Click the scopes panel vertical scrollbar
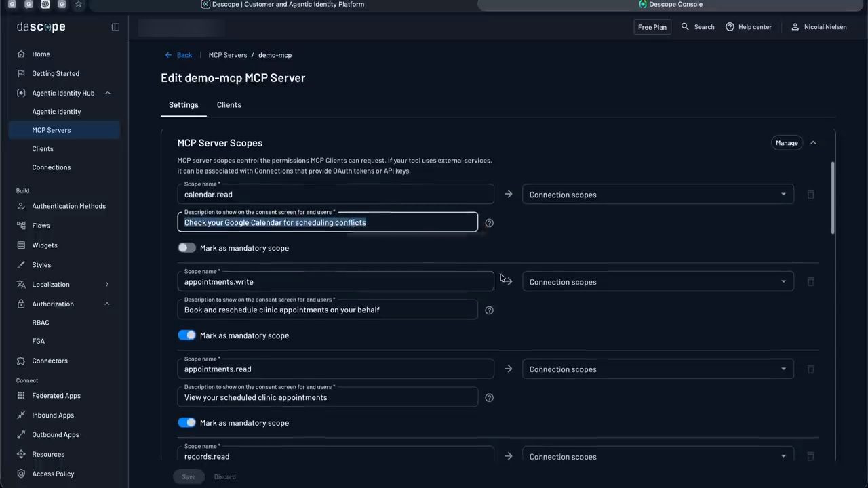 [x=833, y=198]
